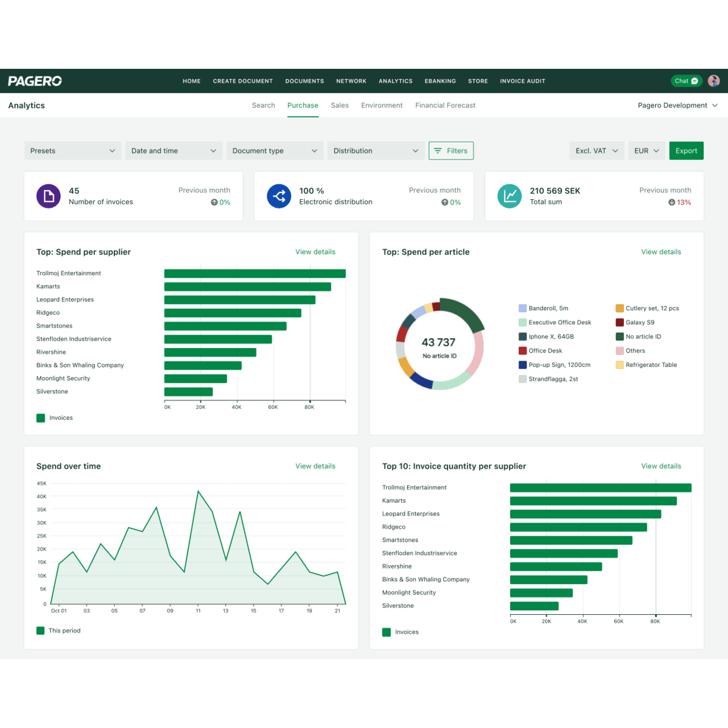Expand the Pagero Development account selector
Screen dimensions: 728x728
(677, 105)
